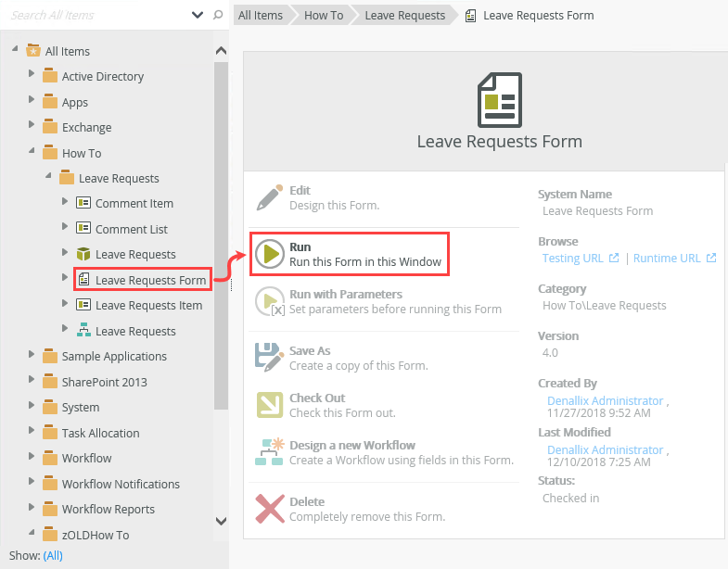Open the Testing URL link
The width and height of the screenshot is (728, 569).
(x=572, y=258)
